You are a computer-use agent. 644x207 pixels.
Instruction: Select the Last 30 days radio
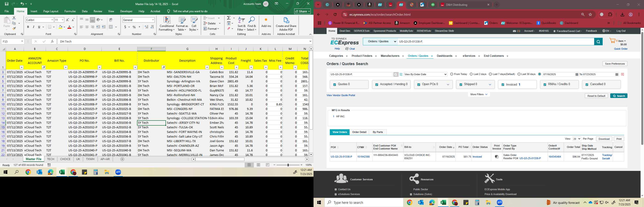pyautogui.click(x=519, y=74)
